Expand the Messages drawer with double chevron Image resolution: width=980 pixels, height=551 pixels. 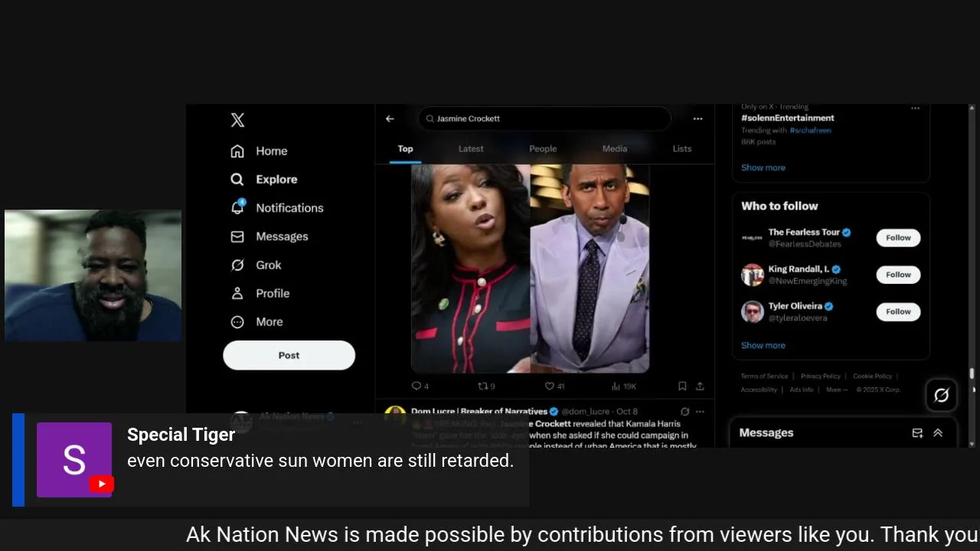point(938,433)
